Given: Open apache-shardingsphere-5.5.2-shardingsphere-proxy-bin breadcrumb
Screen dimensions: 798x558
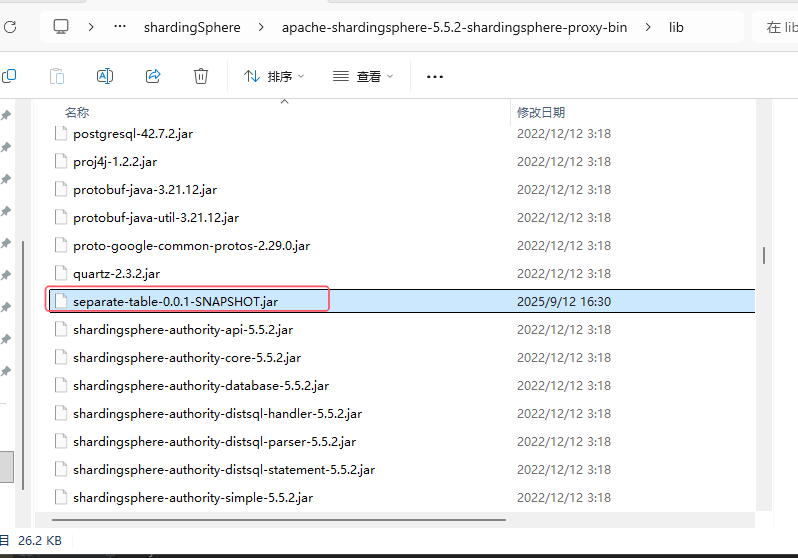Looking at the screenshot, I should (x=454, y=27).
